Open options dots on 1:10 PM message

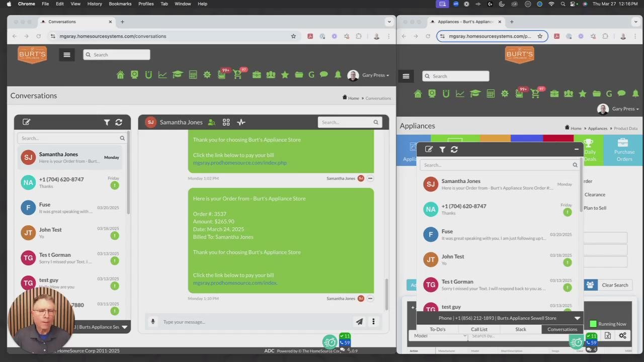(370, 299)
